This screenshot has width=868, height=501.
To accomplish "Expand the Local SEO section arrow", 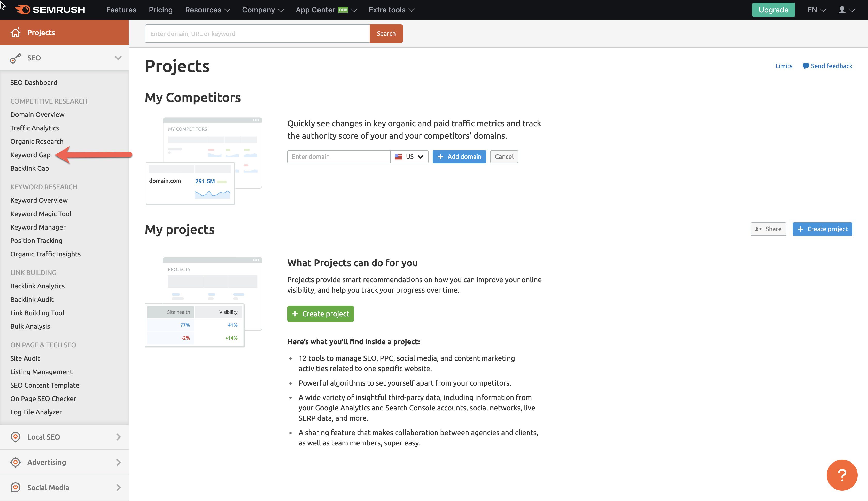I will pyautogui.click(x=118, y=437).
